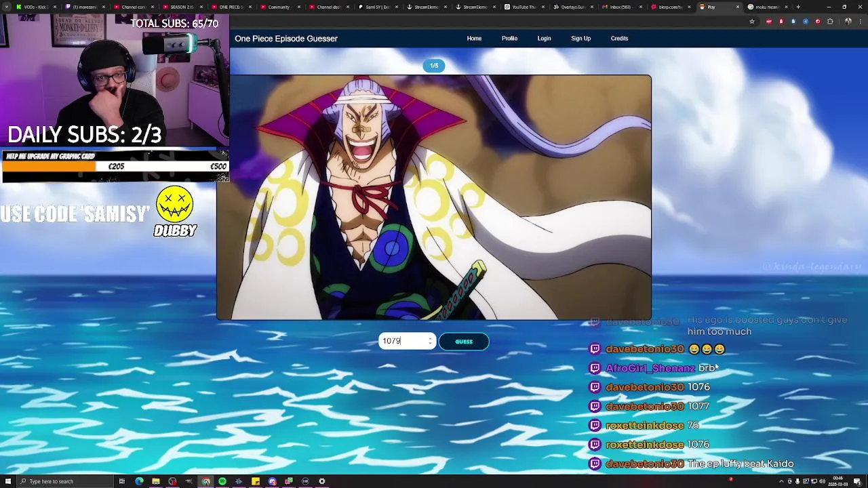Switch to the Inbox (569) Gmail tab
The height and width of the screenshot is (488, 868).
click(621, 7)
